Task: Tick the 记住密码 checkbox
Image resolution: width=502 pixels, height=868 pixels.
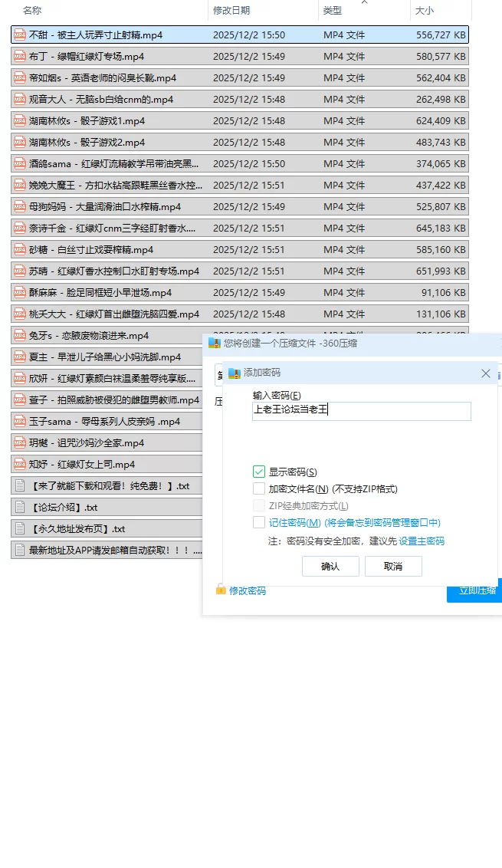Action: pyautogui.click(x=259, y=523)
